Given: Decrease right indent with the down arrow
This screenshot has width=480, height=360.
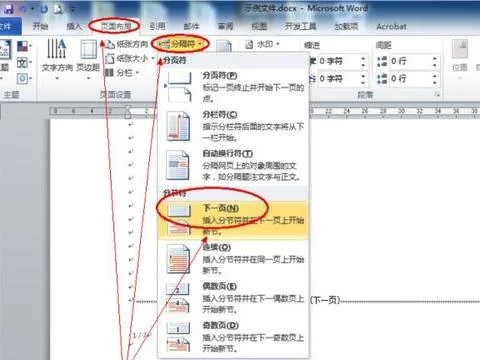Looking at the screenshot, I should 363,82.
